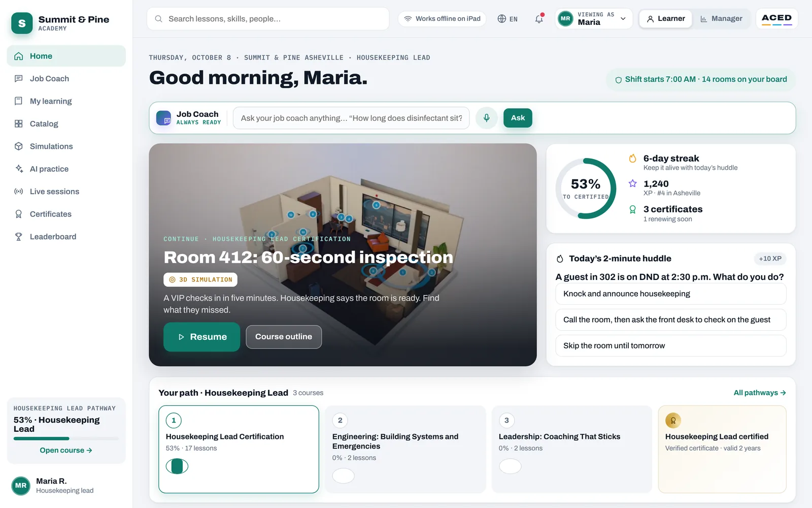Click the Housekeeping Lead pathway progress bar
812x508 pixels.
[x=66, y=438]
